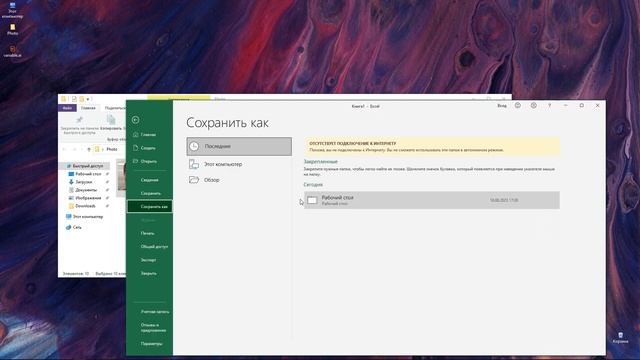Go back using Excel backstage back arrow
This screenshot has width=640, height=360.
pos(136,120)
